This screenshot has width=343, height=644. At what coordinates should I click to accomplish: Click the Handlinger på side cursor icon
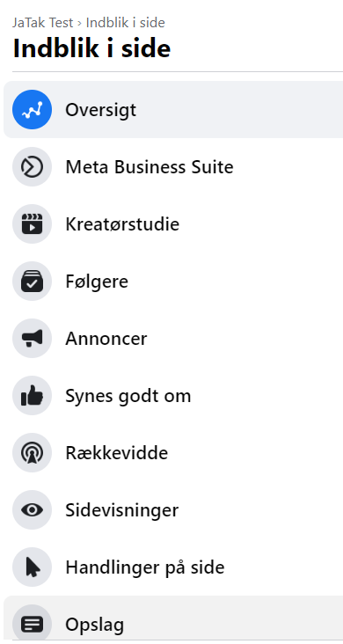pyautogui.click(x=32, y=567)
